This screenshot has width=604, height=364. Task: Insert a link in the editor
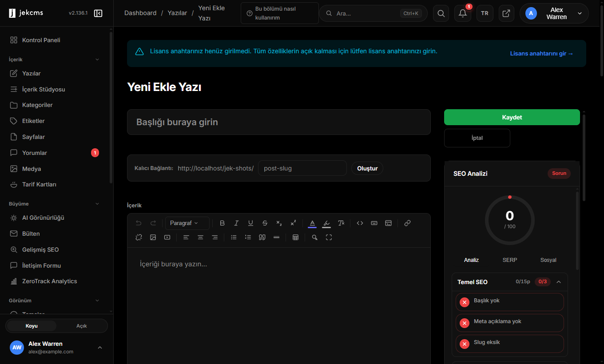tap(408, 223)
